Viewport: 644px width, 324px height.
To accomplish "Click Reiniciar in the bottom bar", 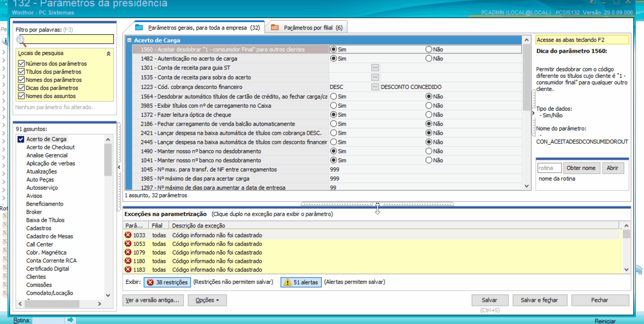I will 605,321.
